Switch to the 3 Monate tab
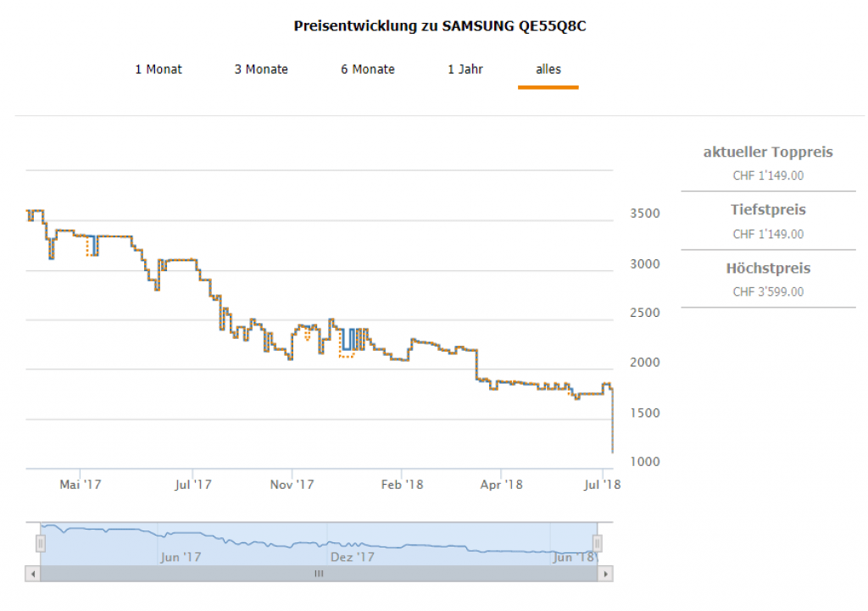 pyautogui.click(x=261, y=69)
